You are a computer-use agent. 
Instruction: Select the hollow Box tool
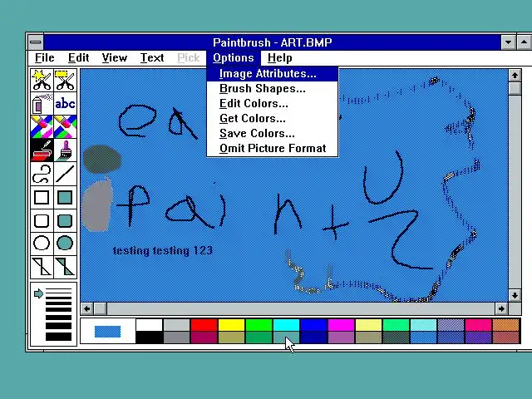click(x=42, y=197)
